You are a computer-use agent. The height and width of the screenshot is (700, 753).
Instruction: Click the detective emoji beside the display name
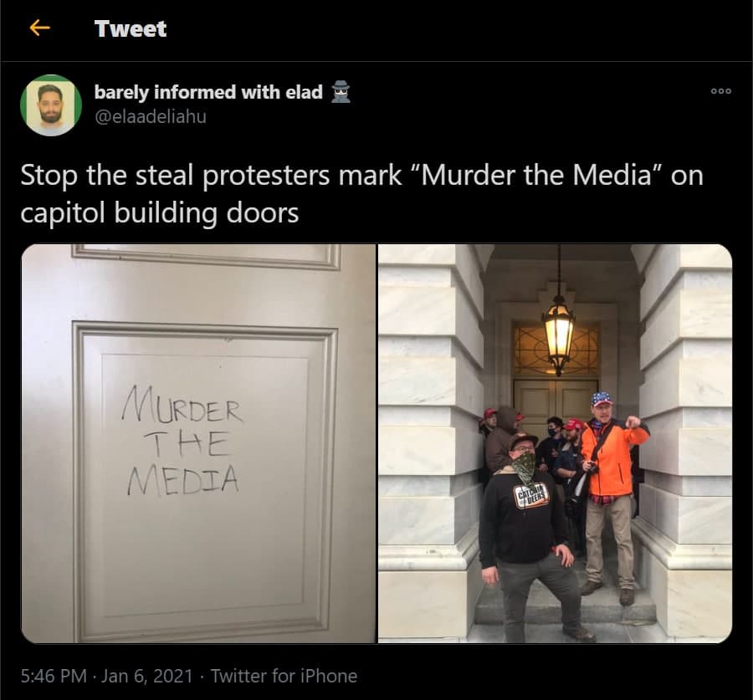click(x=341, y=92)
